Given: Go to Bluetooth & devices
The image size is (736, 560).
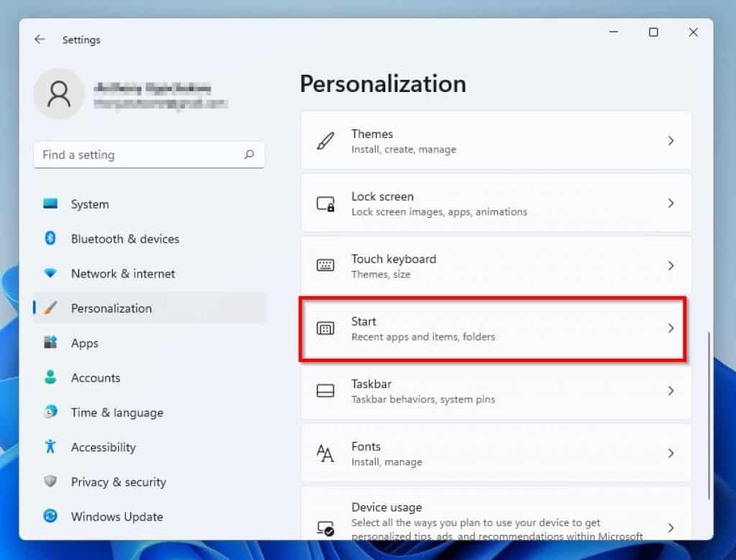Looking at the screenshot, I should pos(149,239).
